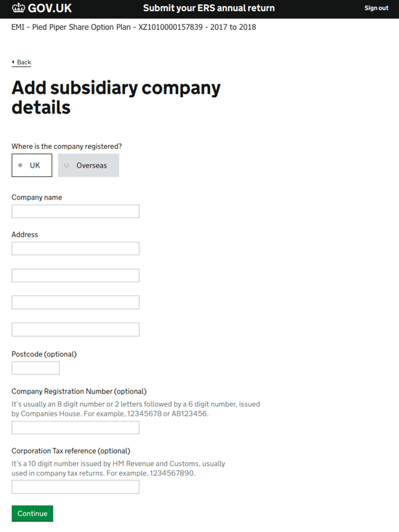Click the Continue button

[32, 513]
